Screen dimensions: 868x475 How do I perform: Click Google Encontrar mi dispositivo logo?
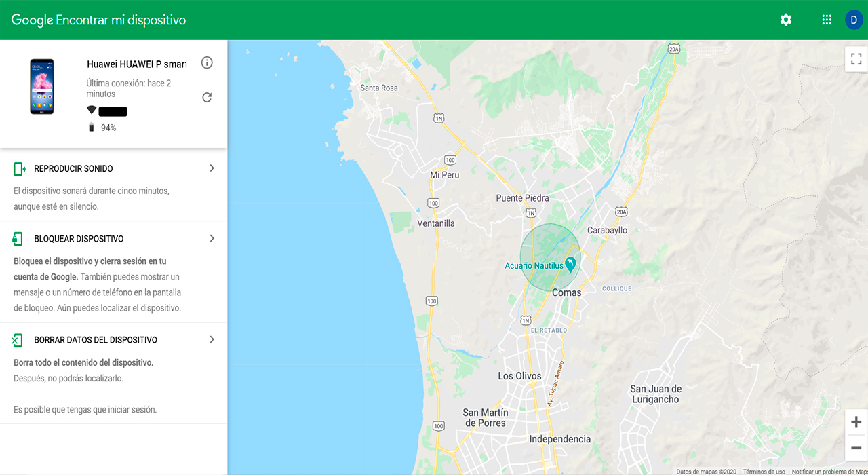click(98, 20)
